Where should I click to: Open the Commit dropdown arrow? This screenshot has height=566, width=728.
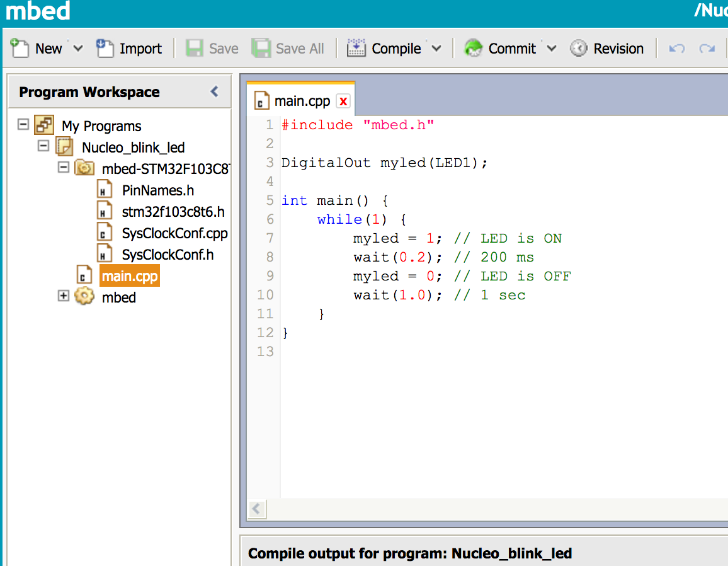pyautogui.click(x=552, y=47)
